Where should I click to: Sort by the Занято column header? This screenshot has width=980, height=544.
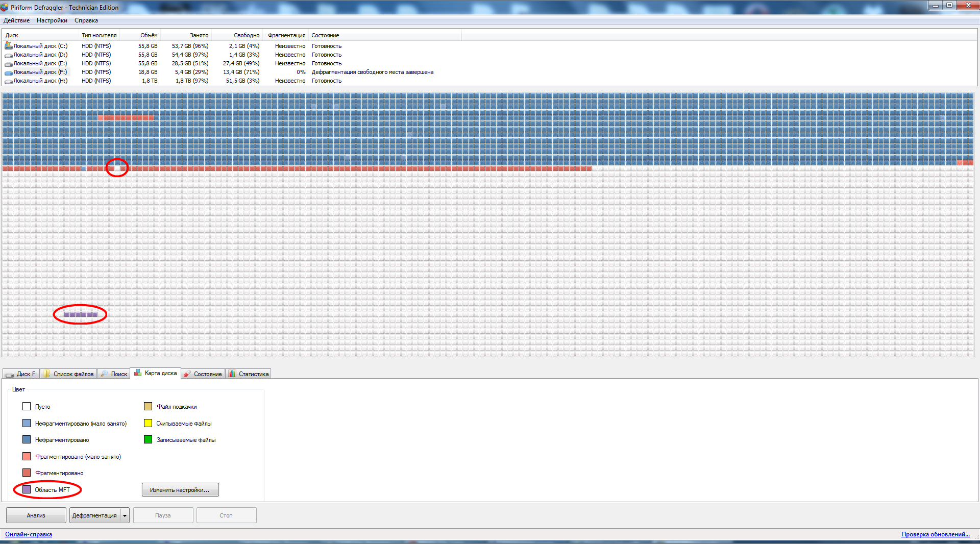[x=186, y=35]
